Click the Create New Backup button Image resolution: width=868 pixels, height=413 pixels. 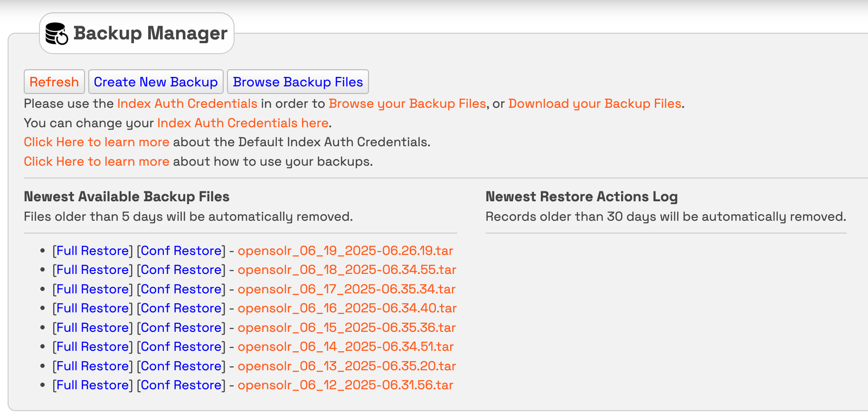point(156,82)
